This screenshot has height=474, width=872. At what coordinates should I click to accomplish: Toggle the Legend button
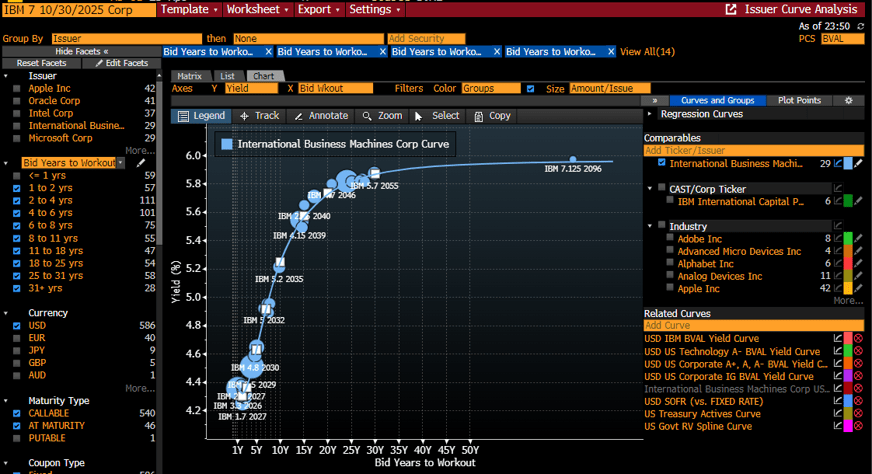[201, 116]
